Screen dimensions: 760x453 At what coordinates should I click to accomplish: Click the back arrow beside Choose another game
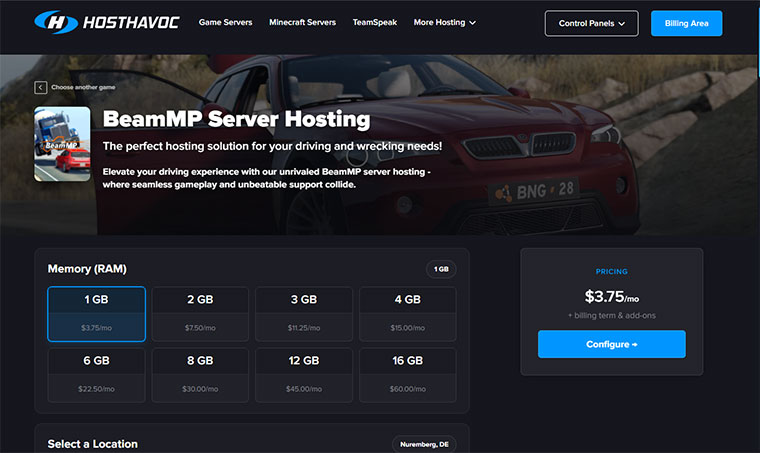[x=40, y=87]
